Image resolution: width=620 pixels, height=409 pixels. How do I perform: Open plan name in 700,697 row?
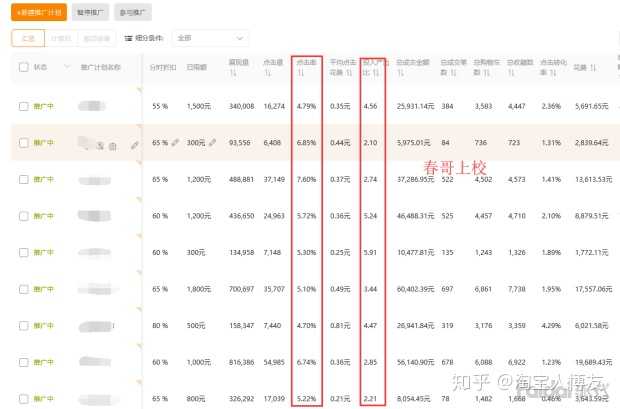click(98, 290)
